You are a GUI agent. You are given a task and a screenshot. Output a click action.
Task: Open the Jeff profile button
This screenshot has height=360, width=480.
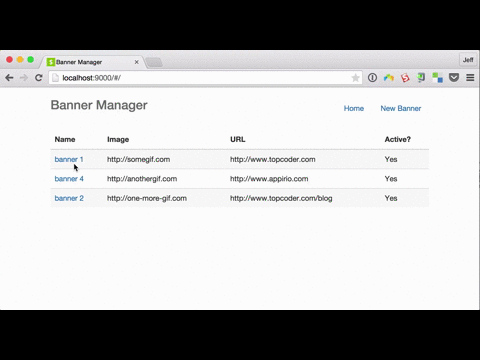pyautogui.click(x=468, y=60)
